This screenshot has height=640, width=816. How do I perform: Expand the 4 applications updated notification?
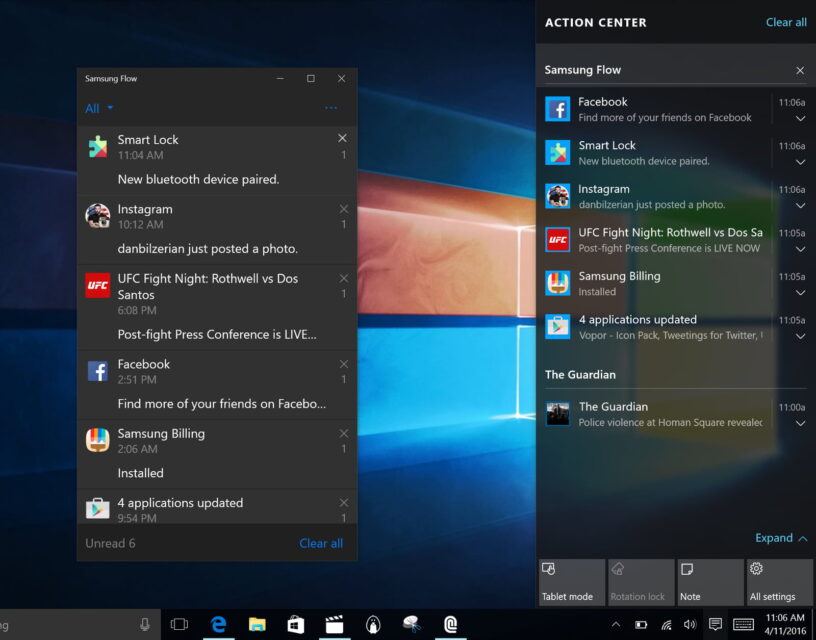[x=800, y=336]
